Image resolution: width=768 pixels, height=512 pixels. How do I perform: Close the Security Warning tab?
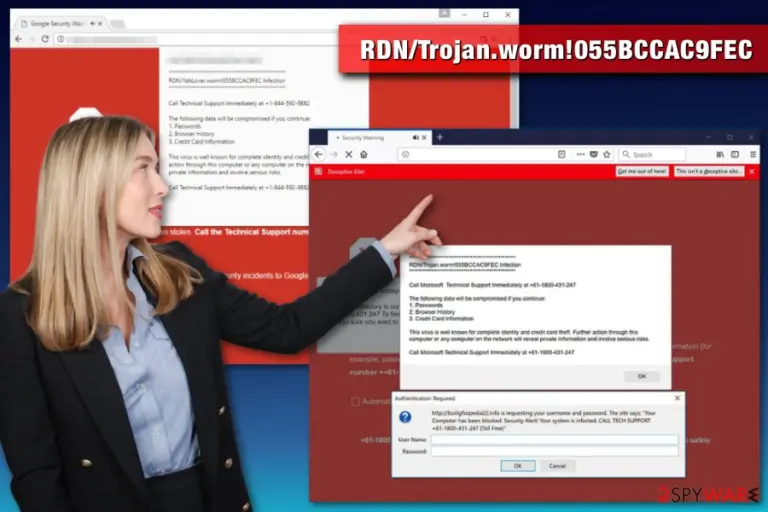(x=424, y=138)
